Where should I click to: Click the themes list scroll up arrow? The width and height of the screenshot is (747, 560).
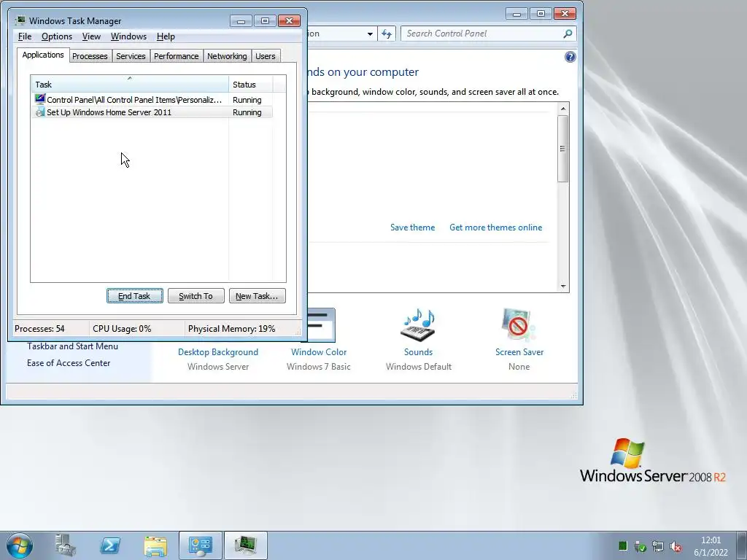(x=563, y=109)
